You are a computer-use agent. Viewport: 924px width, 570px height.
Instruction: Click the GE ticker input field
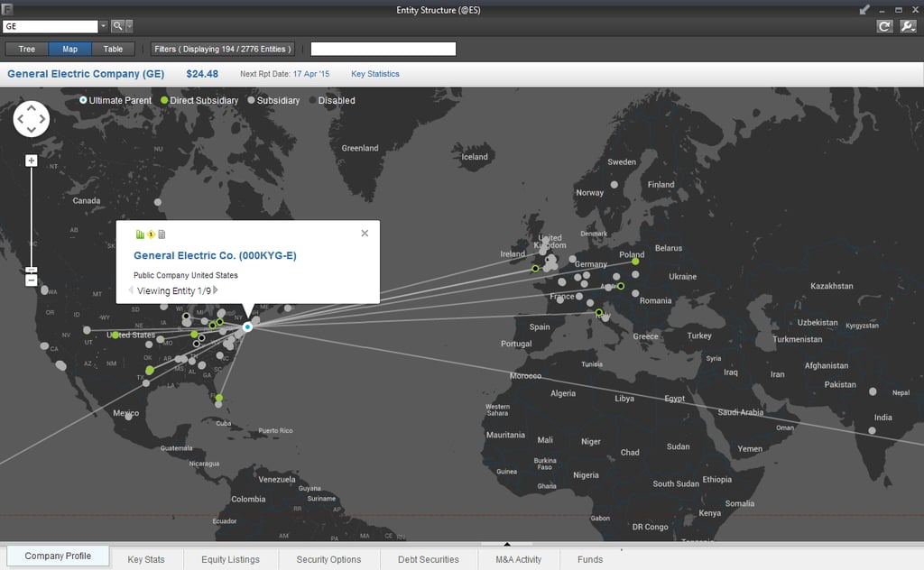coord(51,26)
